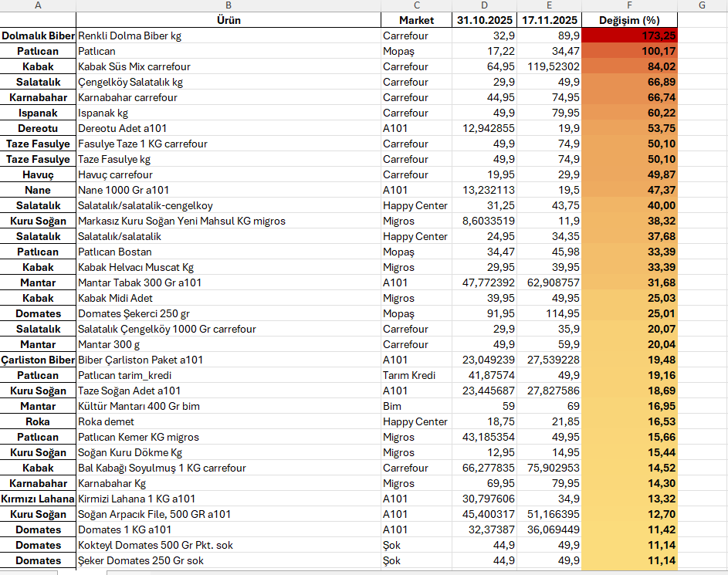Select 'Patlıcan tarim_kredi' cell
728x575 pixels.
click(229, 375)
